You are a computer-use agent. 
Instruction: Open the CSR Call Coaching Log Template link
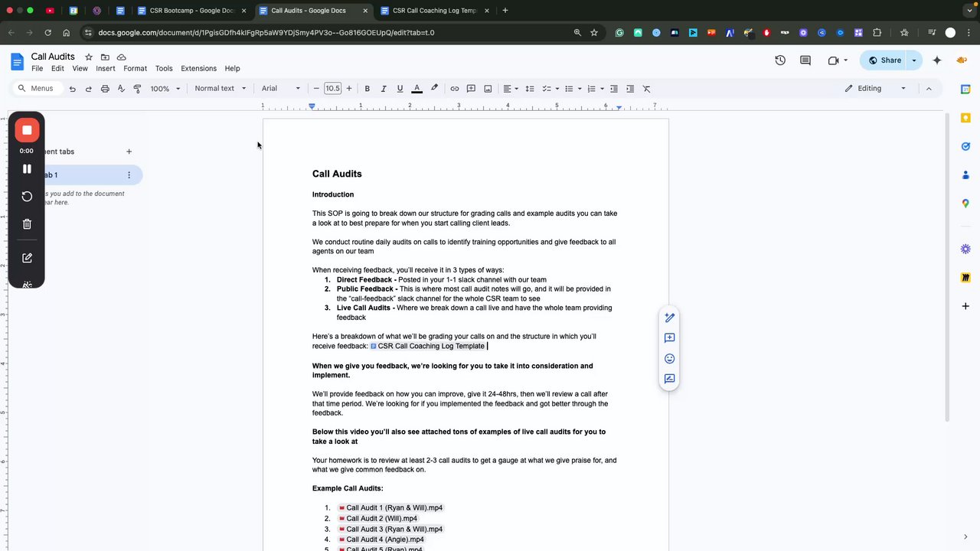[427, 346]
